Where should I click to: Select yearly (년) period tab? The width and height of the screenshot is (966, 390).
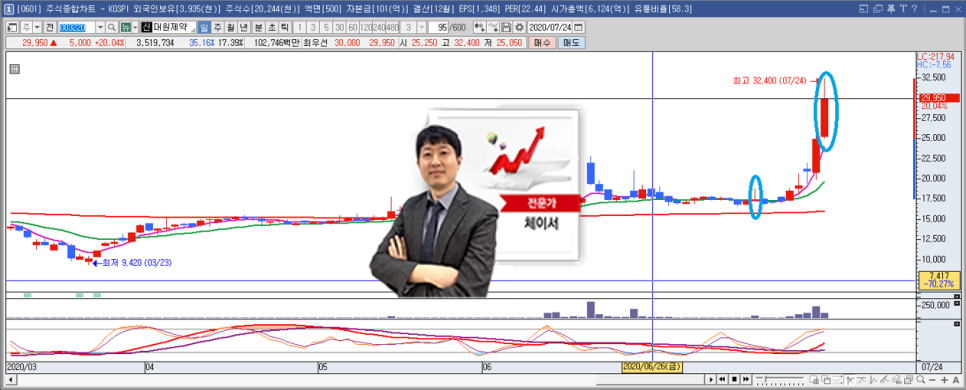pos(243,28)
